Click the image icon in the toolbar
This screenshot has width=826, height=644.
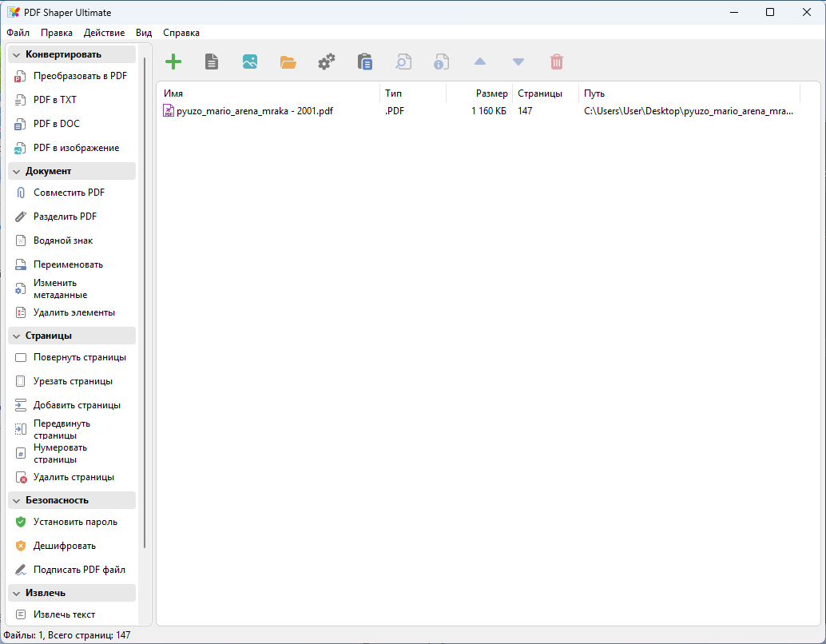point(250,62)
